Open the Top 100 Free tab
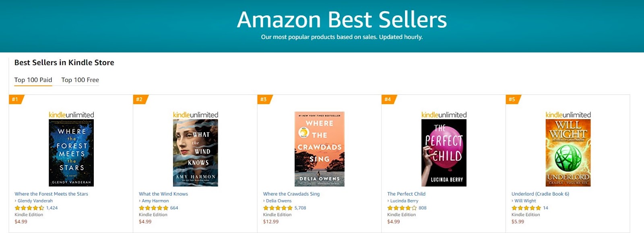Image resolution: width=644 pixels, height=233 pixels. (x=80, y=80)
